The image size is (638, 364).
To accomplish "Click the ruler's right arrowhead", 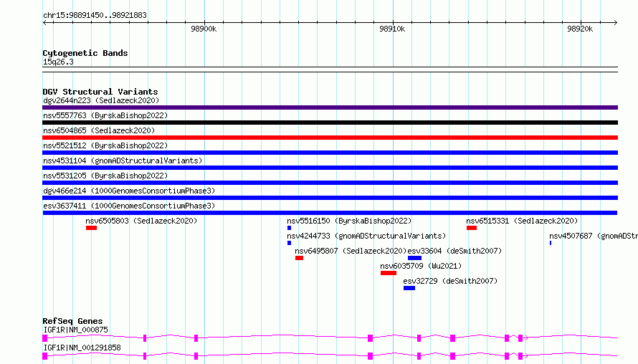I will [x=616, y=22].
